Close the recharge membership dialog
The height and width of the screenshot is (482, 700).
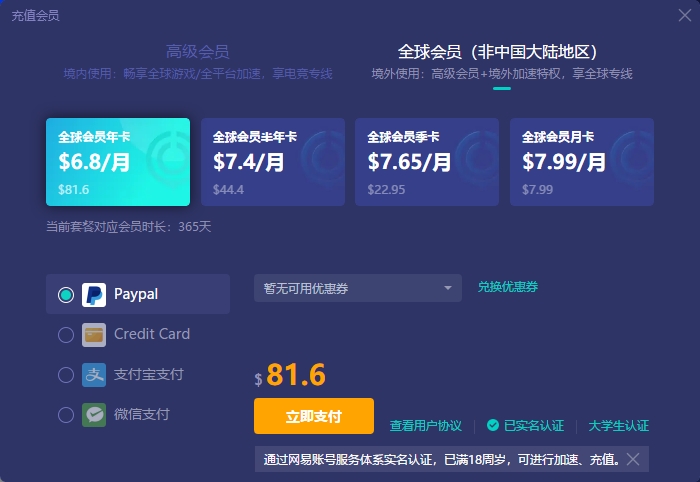[684, 15]
